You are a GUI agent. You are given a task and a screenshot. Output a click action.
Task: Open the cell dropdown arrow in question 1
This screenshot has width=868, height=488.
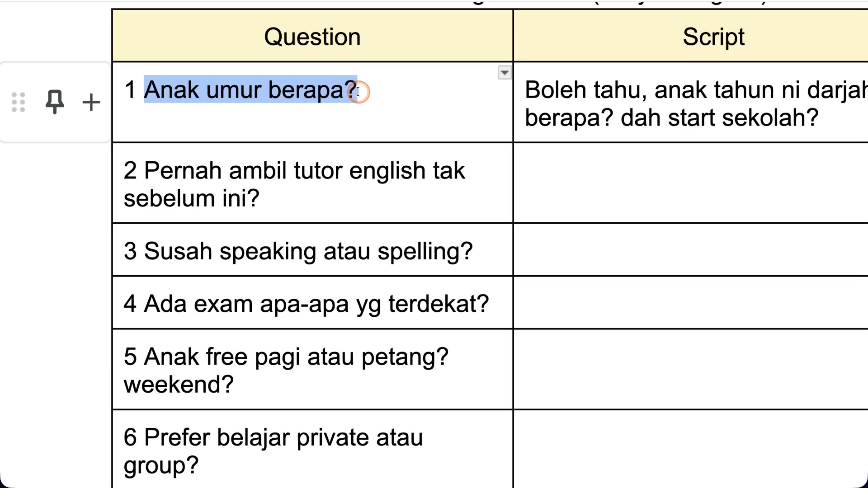pyautogui.click(x=504, y=73)
